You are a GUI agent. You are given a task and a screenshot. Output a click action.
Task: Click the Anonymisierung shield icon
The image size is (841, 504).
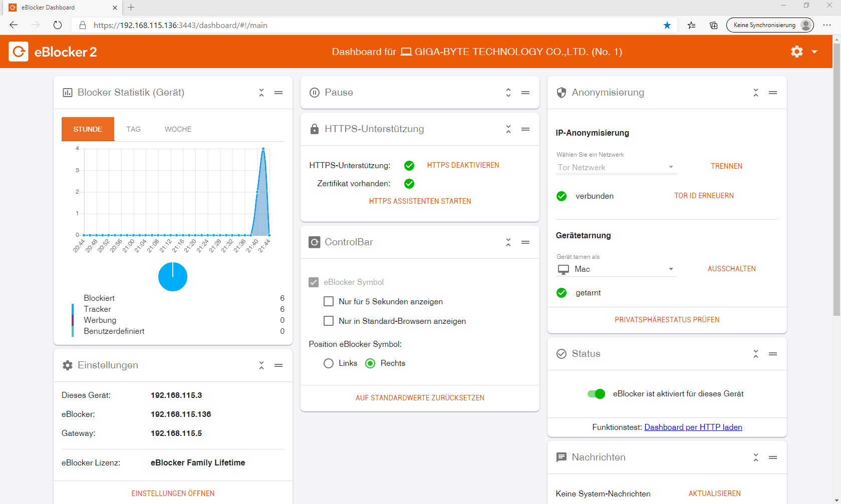tap(562, 93)
